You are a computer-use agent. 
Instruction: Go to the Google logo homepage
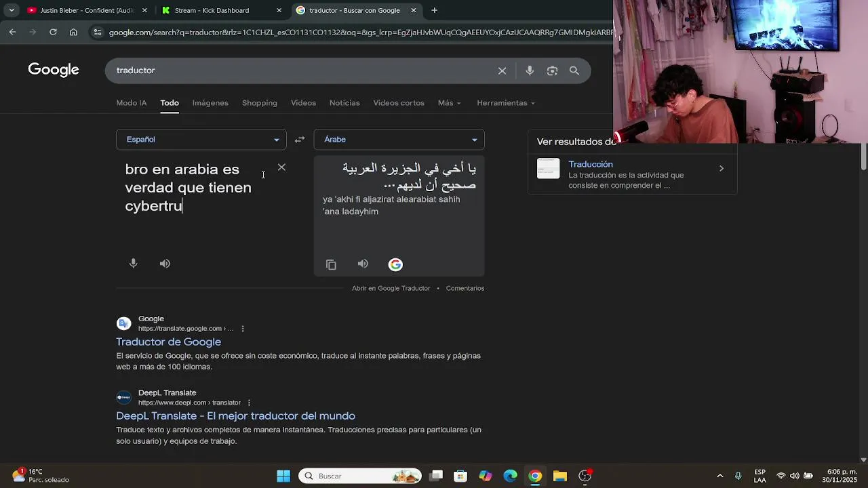pos(54,70)
